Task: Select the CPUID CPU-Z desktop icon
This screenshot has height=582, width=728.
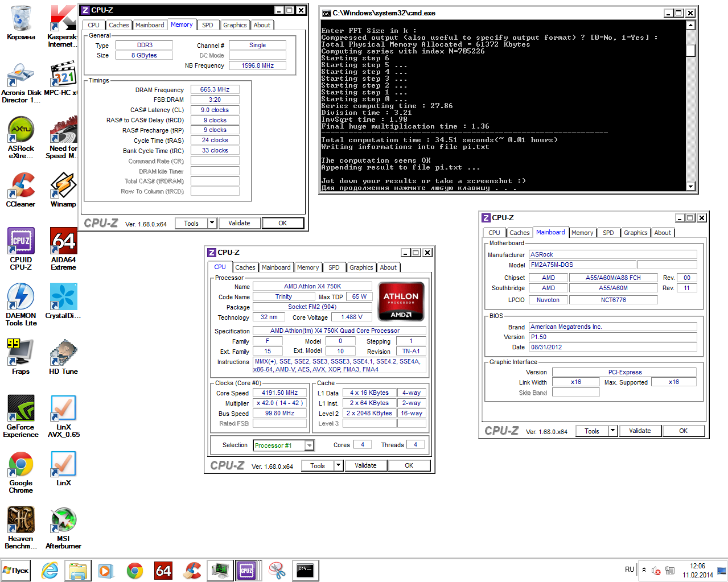Action: 21,249
